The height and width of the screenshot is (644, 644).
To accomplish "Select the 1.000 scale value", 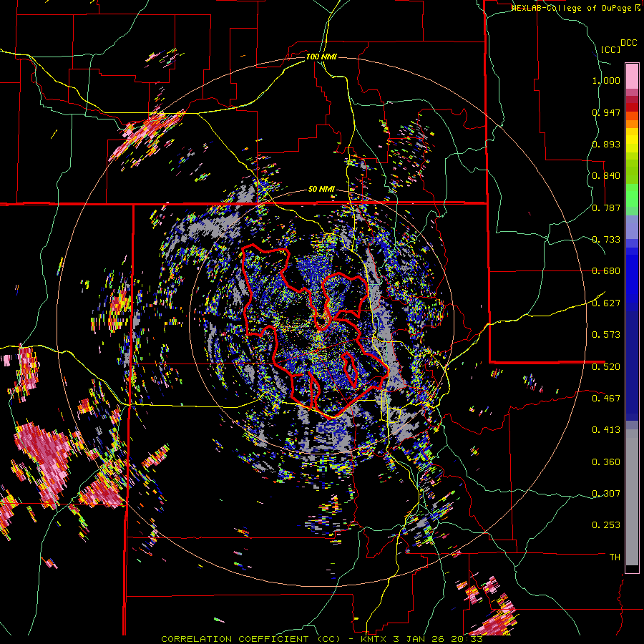I will click(606, 80).
